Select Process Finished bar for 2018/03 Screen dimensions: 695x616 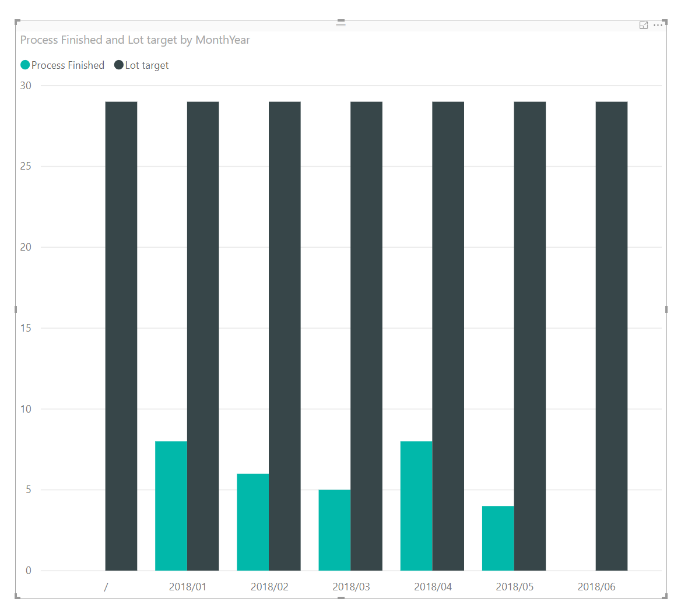click(x=335, y=530)
